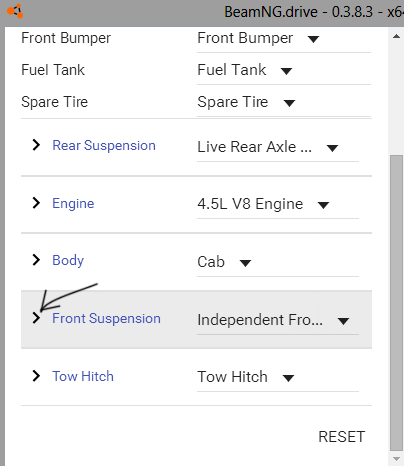Click the BeamNG.drive orange logo icon
Image resolution: width=404 pixels, height=466 pixels.
[x=15, y=11]
